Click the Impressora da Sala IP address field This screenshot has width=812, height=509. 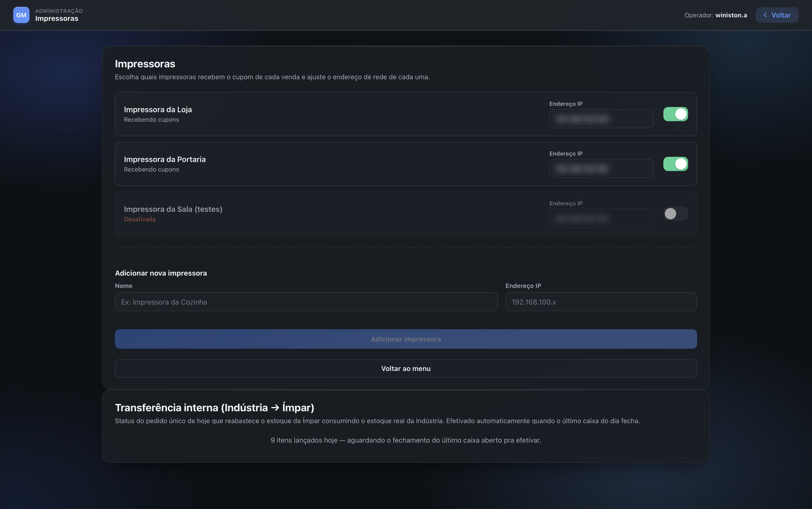point(601,218)
